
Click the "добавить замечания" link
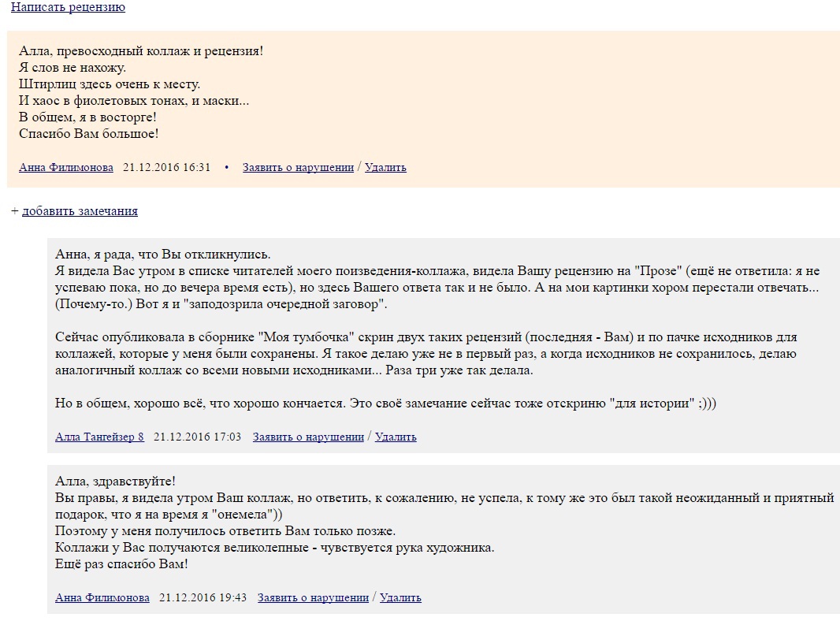coord(80,211)
